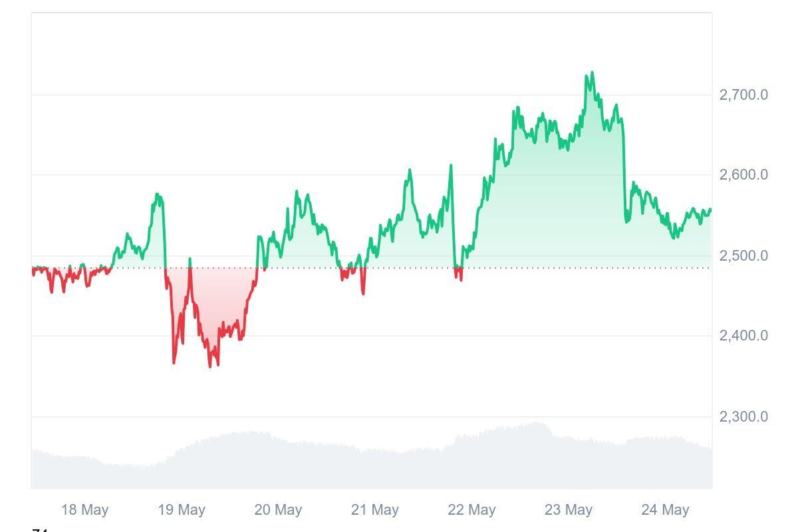Select the 19 May date label
The width and height of the screenshot is (798, 532).
pyautogui.click(x=182, y=510)
